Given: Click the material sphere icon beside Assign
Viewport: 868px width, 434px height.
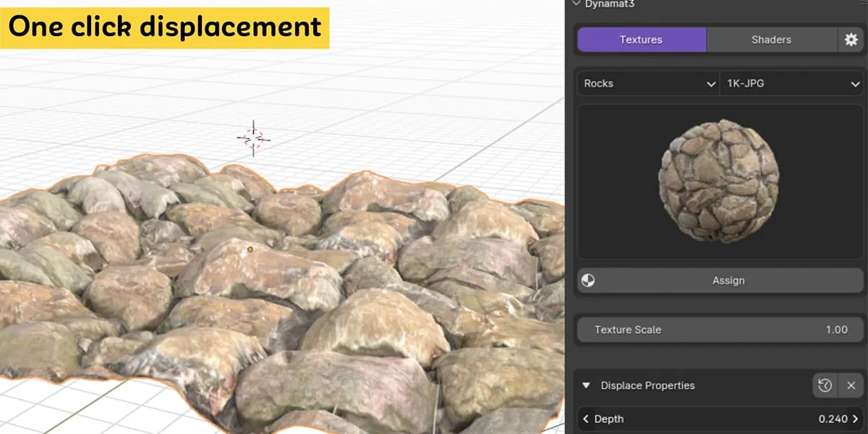Looking at the screenshot, I should tap(587, 281).
